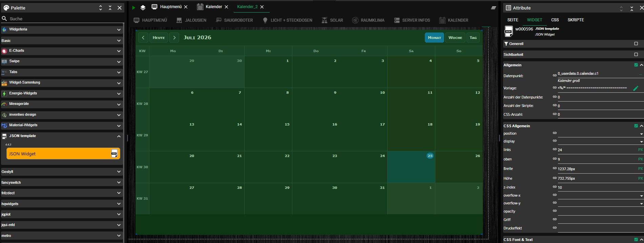Viewport: 644px width, 243px height.
Task: Click the Raumklima navigation icon
Action: point(355,20)
